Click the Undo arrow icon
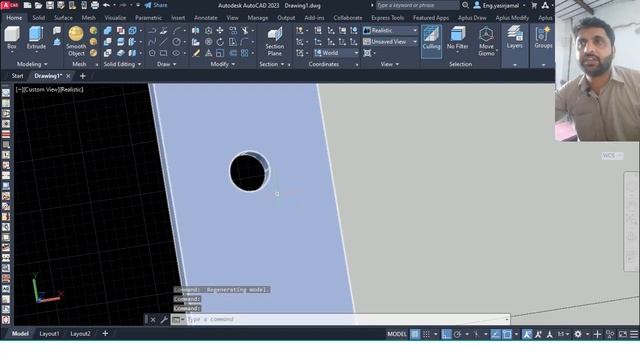The height and width of the screenshot is (360, 640). pos(107,5)
